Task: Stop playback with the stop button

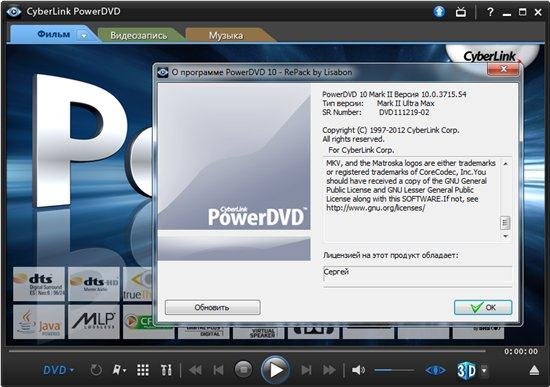Action: (x=243, y=369)
